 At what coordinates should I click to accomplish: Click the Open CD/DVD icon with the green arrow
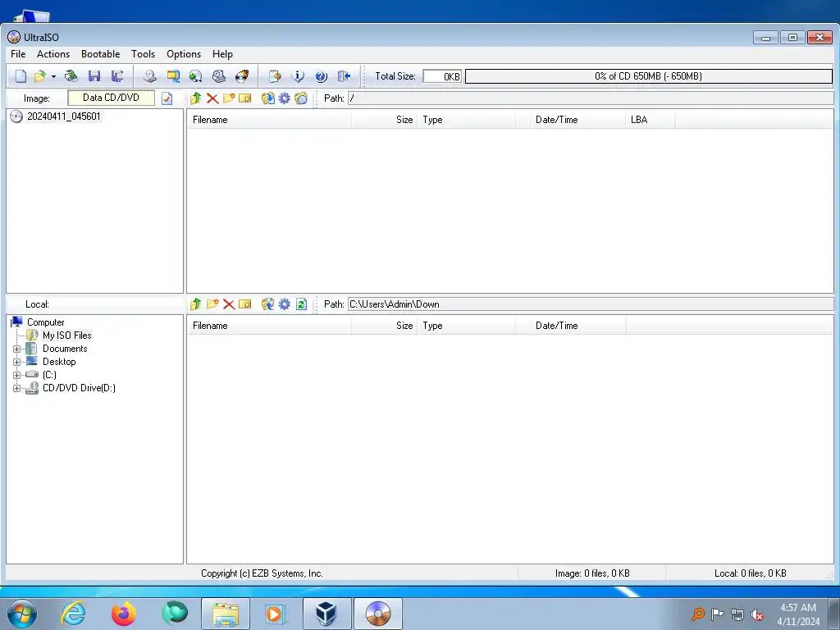click(x=71, y=76)
